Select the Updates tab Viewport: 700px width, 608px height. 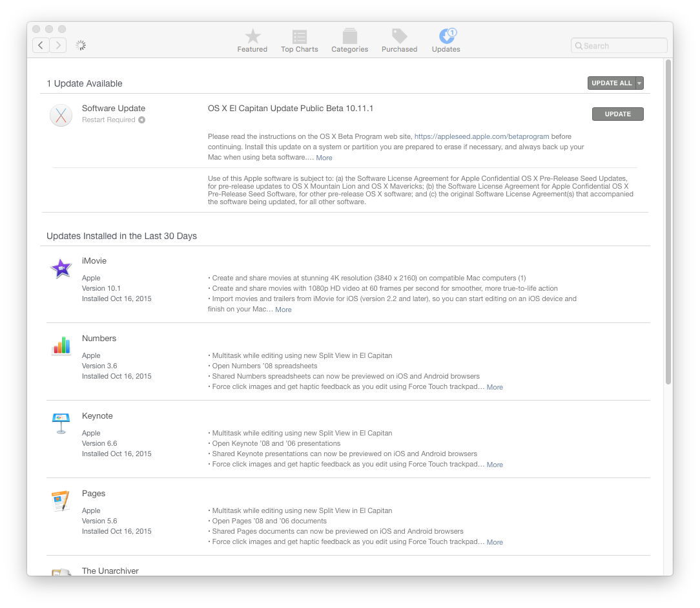446,41
